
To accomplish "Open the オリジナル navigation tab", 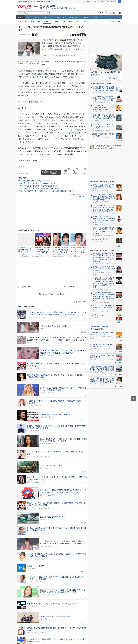I will [60, 17].
